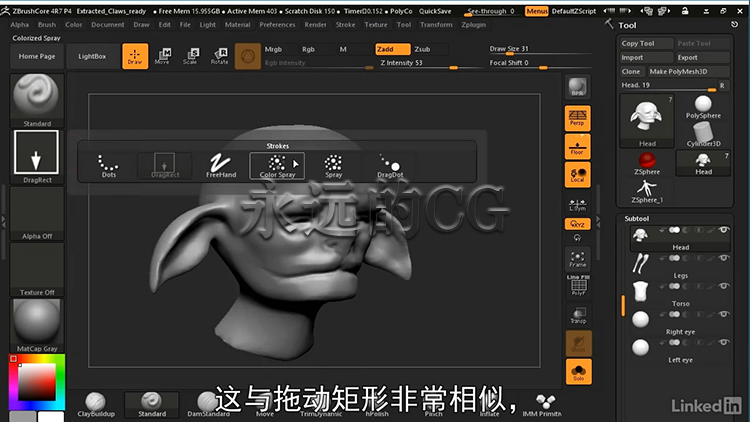The width and height of the screenshot is (750, 422).
Task: Hide the Legs subtool
Action: click(724, 258)
